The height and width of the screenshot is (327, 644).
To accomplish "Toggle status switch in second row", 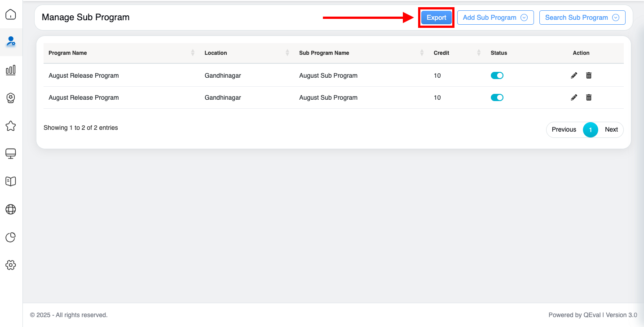I will pos(497,97).
